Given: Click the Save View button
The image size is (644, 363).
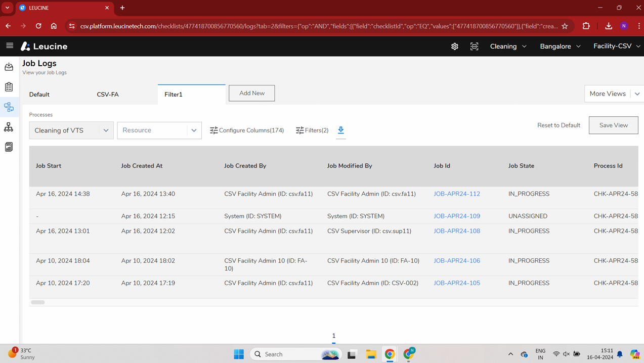Looking at the screenshot, I should click(x=614, y=125).
